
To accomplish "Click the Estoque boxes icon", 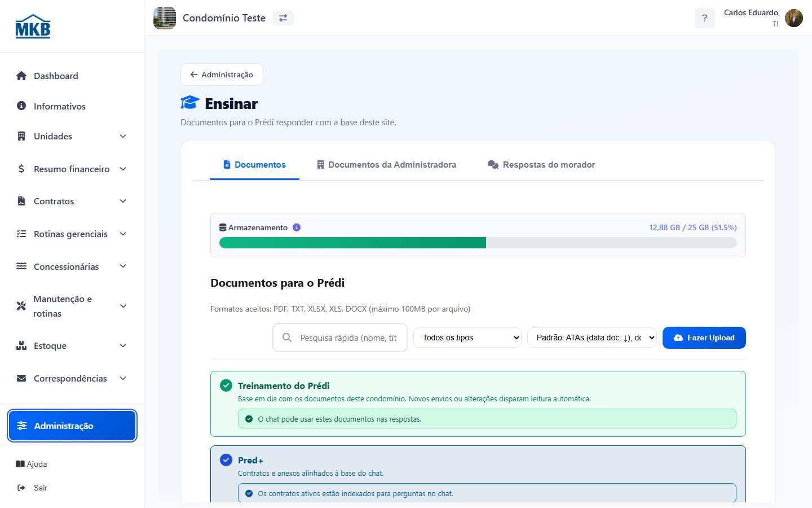I will 21,345.
